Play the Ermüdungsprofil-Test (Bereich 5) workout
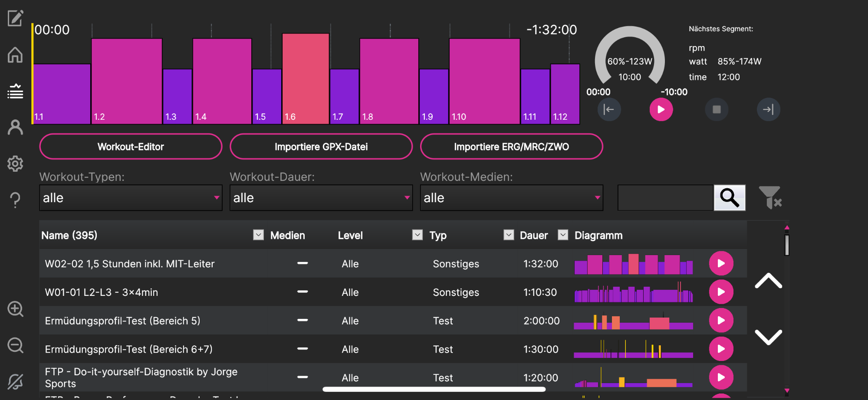The width and height of the screenshot is (868, 400). tap(721, 320)
